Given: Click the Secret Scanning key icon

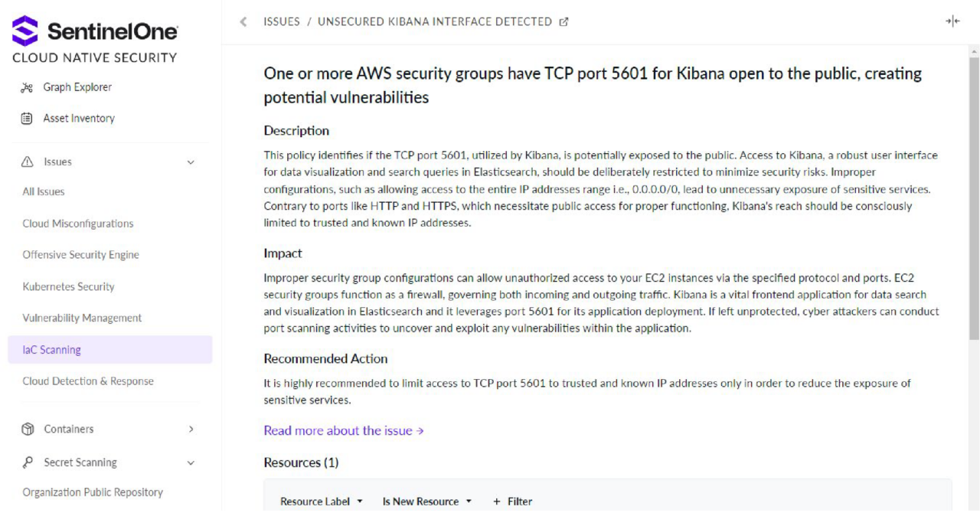Looking at the screenshot, I should [28, 462].
